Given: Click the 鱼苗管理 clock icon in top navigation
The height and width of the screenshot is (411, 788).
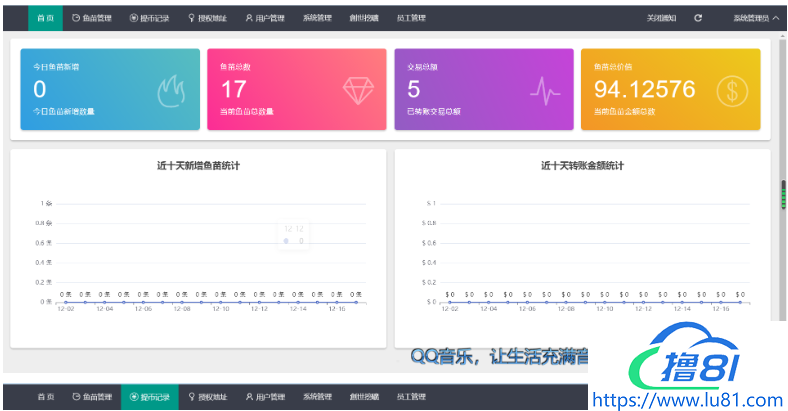Looking at the screenshot, I should pyautogui.click(x=77, y=18).
